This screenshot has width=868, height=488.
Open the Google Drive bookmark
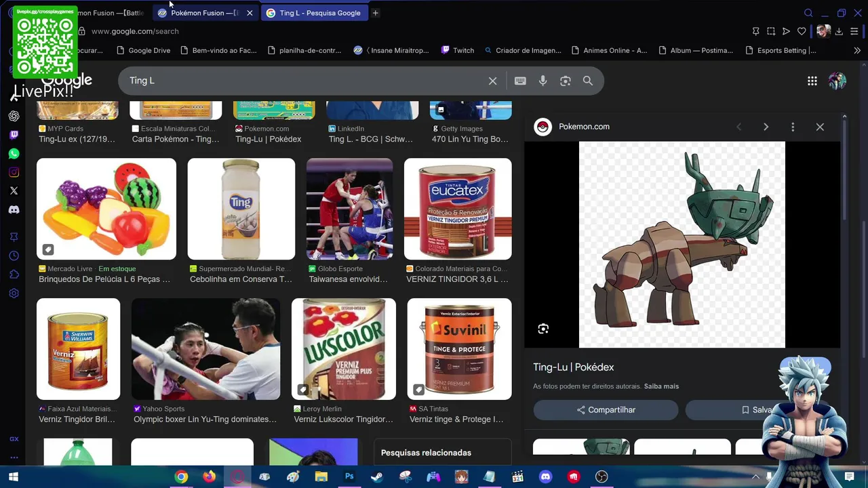[x=143, y=50]
